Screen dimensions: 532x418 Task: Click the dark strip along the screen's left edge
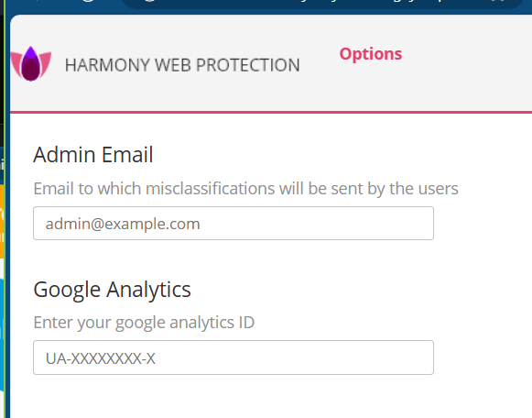pyautogui.click(x=1, y=68)
